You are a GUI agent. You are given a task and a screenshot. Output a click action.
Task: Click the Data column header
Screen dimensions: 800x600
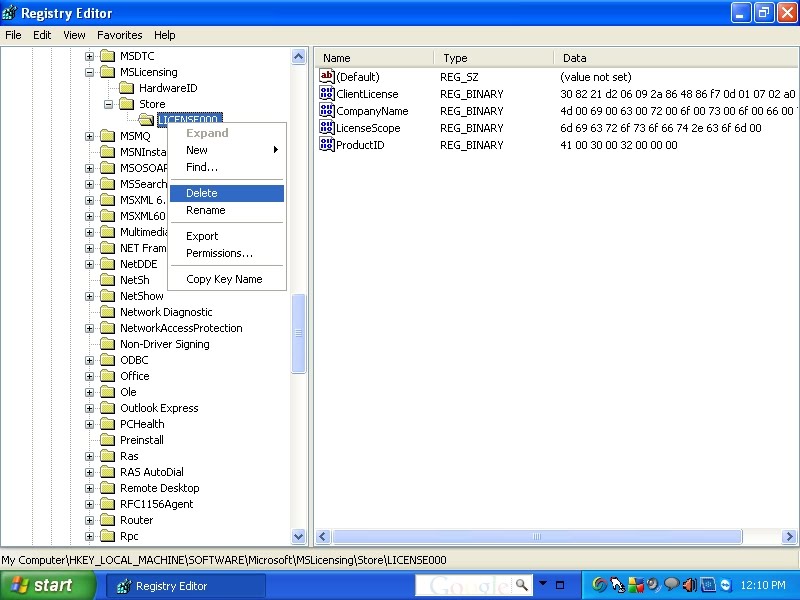(x=677, y=58)
